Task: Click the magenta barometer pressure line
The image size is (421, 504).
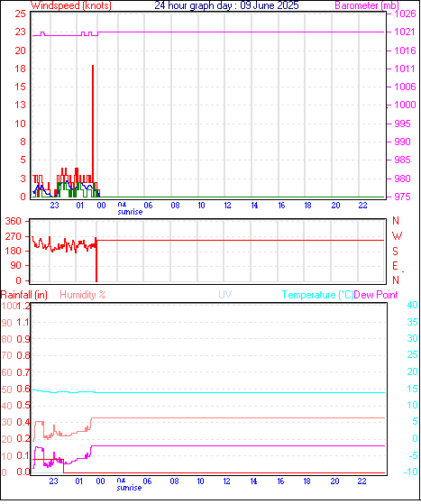Action: tap(241, 32)
